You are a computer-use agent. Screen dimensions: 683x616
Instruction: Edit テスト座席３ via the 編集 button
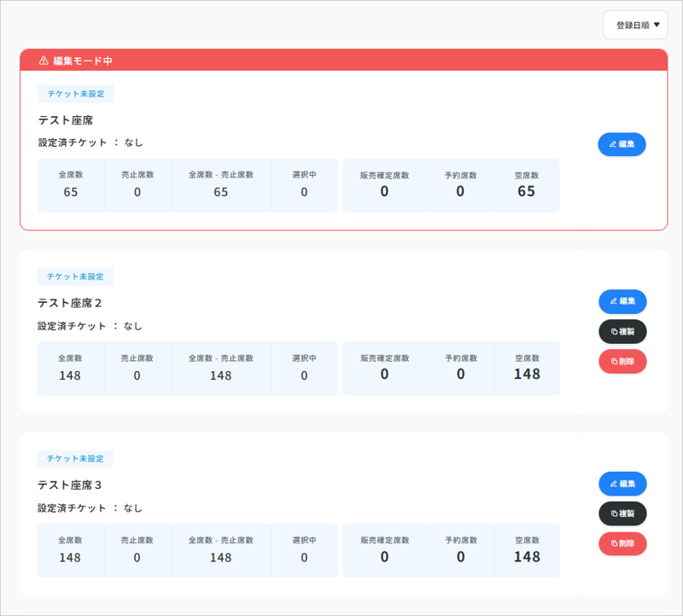pos(622,484)
